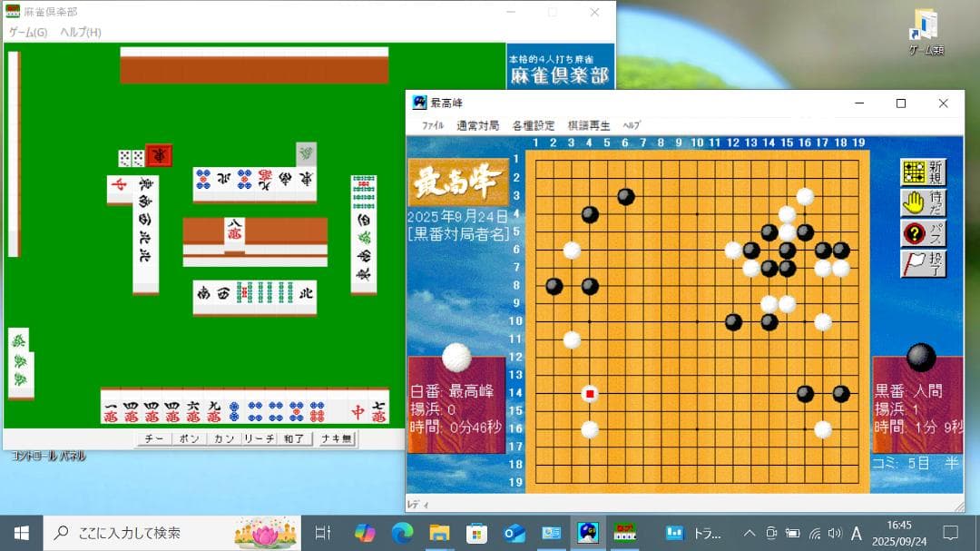Open the ヘルプ(H) menu in 麻雀倶楽部
Screen dimensions: 980x551
81,32
